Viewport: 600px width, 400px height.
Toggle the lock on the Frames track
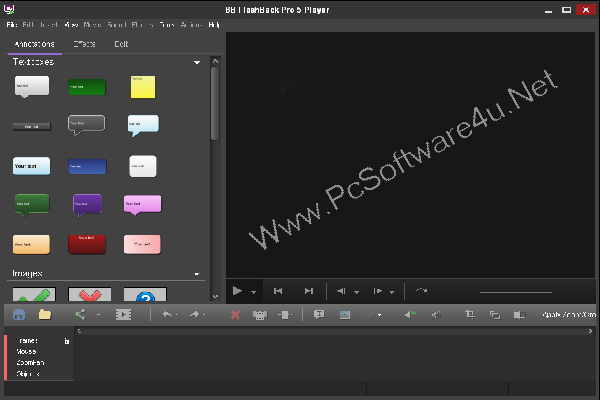67,341
